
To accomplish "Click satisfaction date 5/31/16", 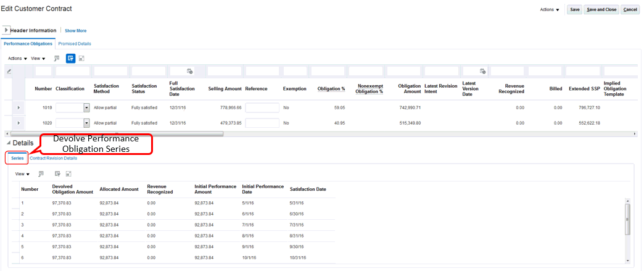I will coord(297,203).
